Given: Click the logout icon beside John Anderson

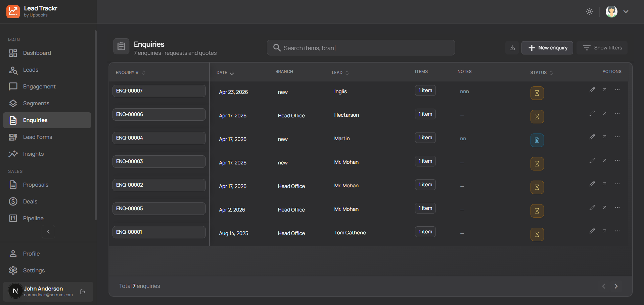Looking at the screenshot, I should point(83,292).
